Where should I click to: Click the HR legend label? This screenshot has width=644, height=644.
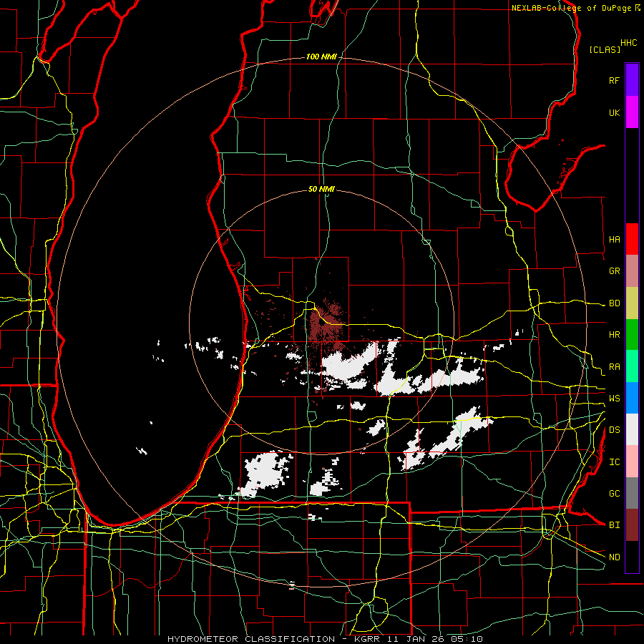(615, 335)
